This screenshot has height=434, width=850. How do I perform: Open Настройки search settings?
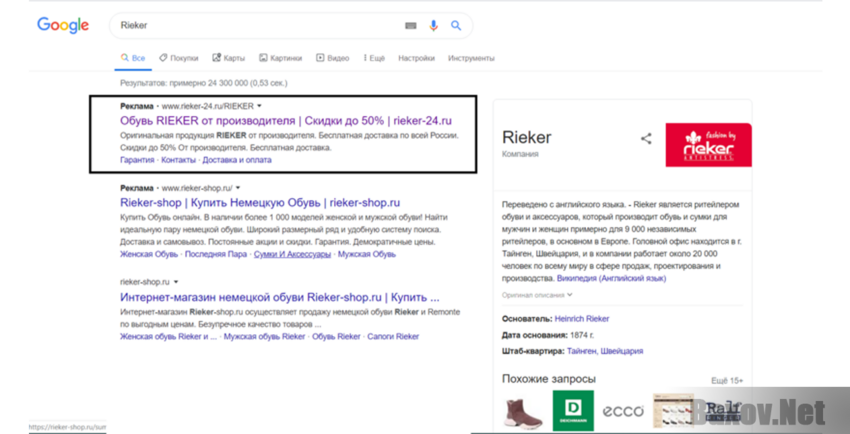pyautogui.click(x=416, y=58)
